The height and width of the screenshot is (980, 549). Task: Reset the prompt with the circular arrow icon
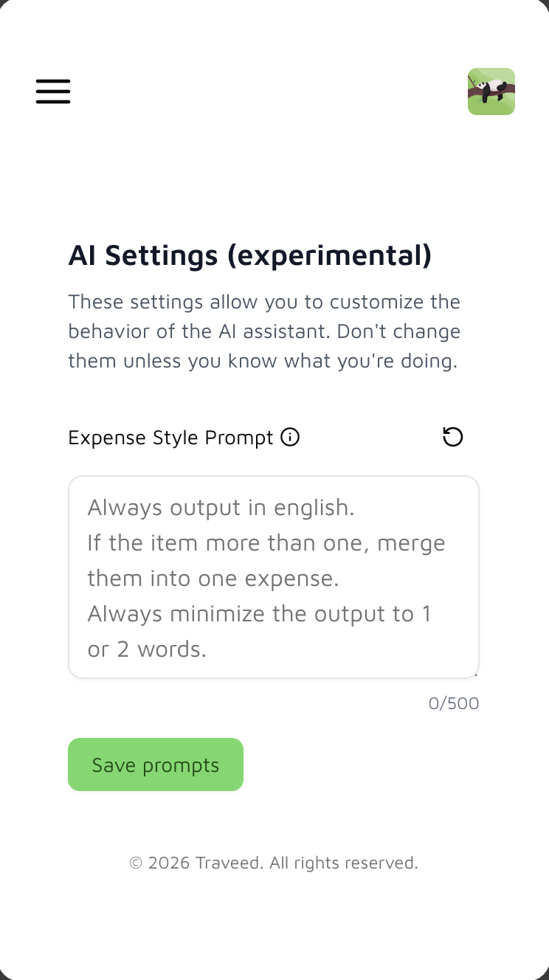pos(453,437)
